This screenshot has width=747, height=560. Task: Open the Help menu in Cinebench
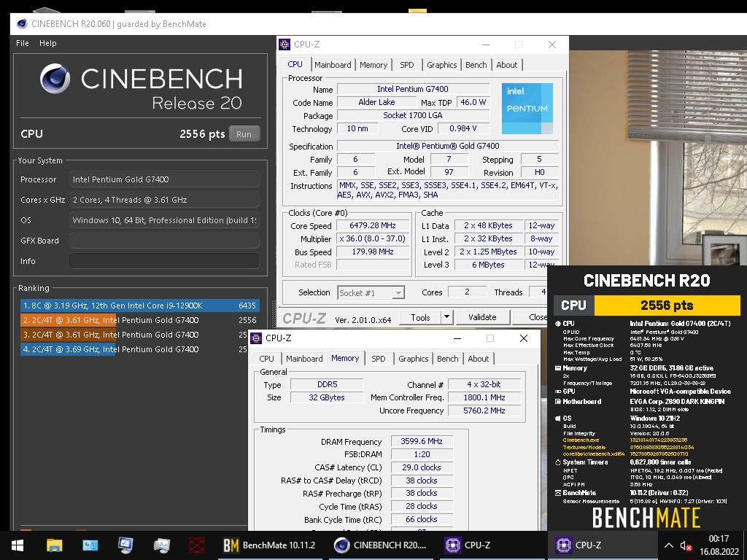pyautogui.click(x=47, y=43)
